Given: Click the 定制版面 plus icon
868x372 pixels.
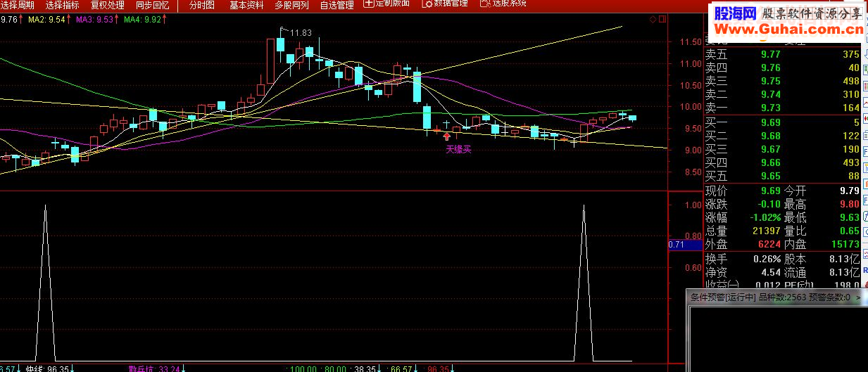Looking at the screenshot, I should point(369,4).
